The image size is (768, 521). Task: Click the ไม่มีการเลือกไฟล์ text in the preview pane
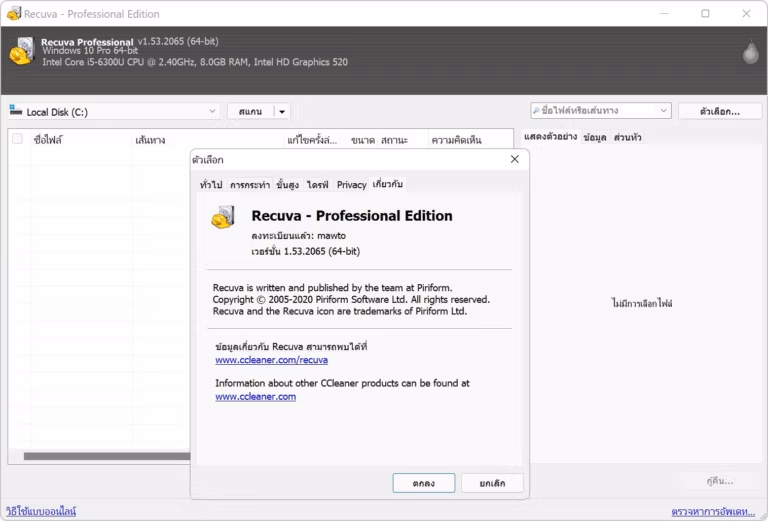click(642, 304)
